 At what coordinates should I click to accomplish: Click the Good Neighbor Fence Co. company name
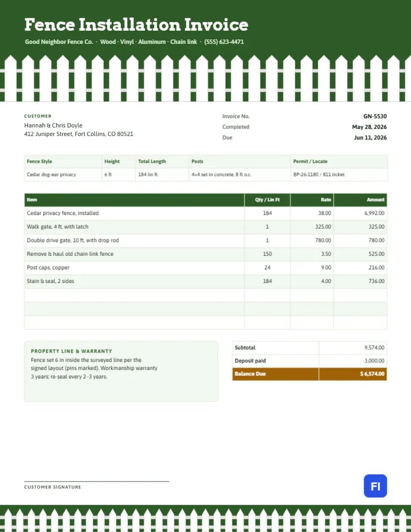(59, 42)
